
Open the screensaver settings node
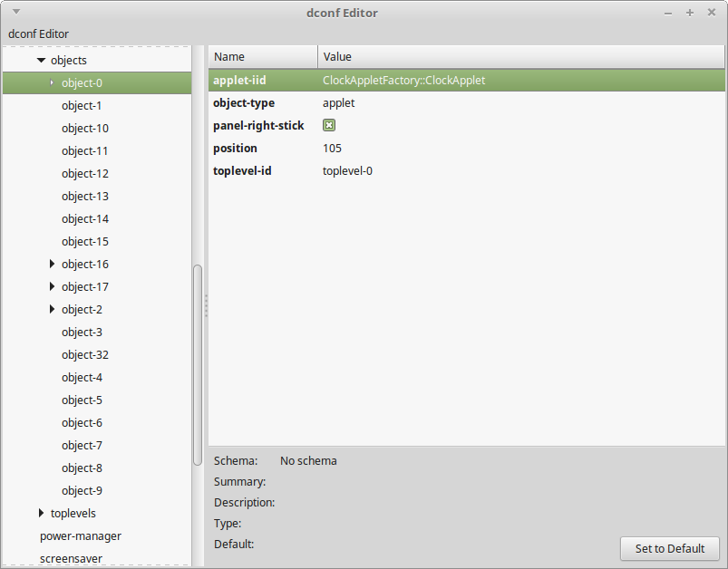[x=71, y=558]
